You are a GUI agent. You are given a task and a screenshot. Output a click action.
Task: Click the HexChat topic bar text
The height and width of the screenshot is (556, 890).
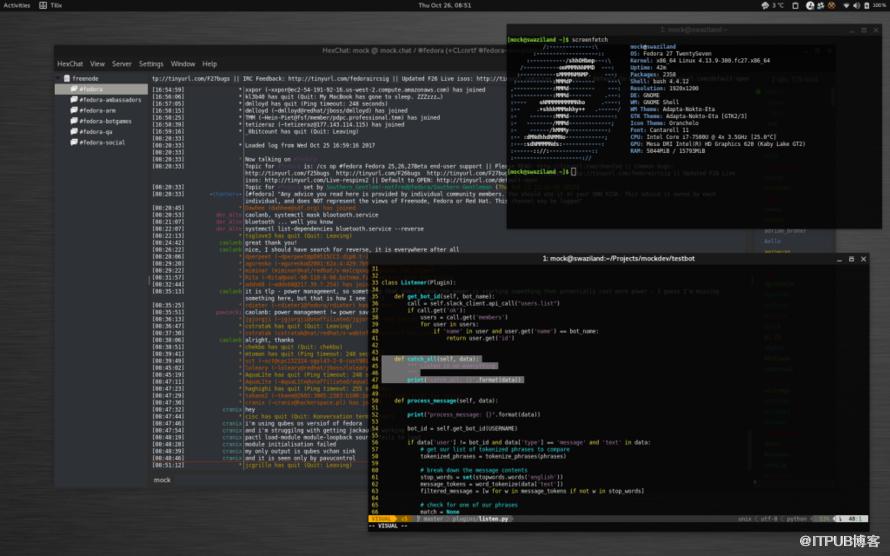click(329, 78)
